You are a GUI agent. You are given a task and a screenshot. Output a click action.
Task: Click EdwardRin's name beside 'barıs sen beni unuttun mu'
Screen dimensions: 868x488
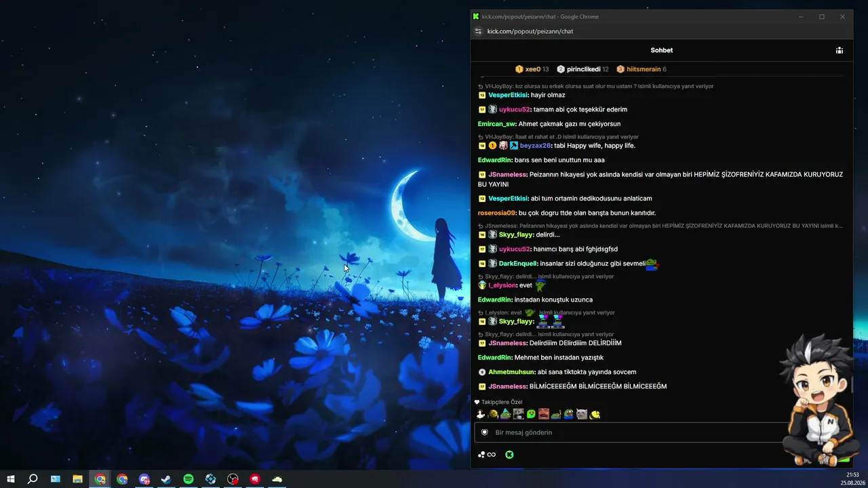tap(494, 160)
